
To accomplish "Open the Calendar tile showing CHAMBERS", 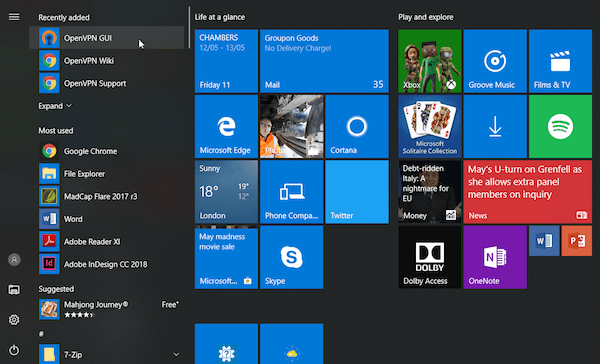I will pyautogui.click(x=226, y=61).
